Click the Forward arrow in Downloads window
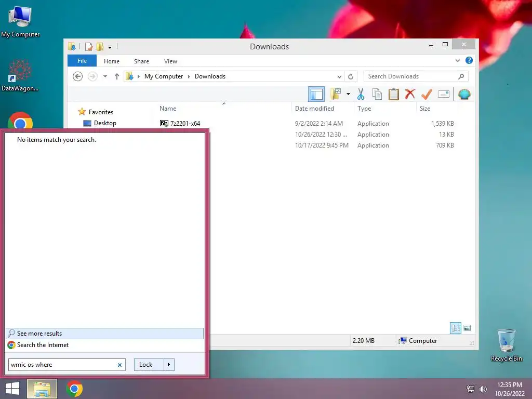This screenshot has width=532, height=399. 92,76
